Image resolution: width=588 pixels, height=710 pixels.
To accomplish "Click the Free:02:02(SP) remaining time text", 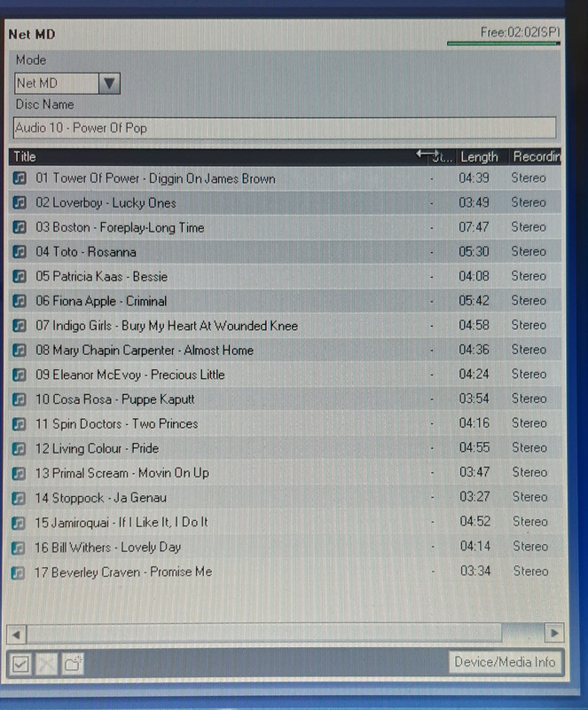I will (520, 32).
